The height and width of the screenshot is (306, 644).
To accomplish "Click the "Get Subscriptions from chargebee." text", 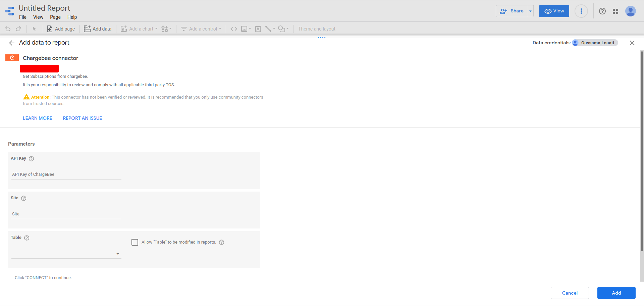I will (x=55, y=76).
